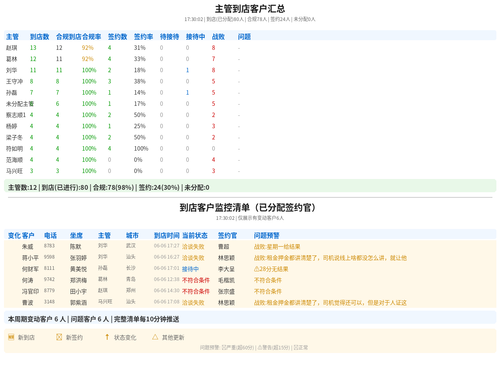Click customer name 朱威
Viewport: 500px width, 370px height.
(x=27, y=247)
